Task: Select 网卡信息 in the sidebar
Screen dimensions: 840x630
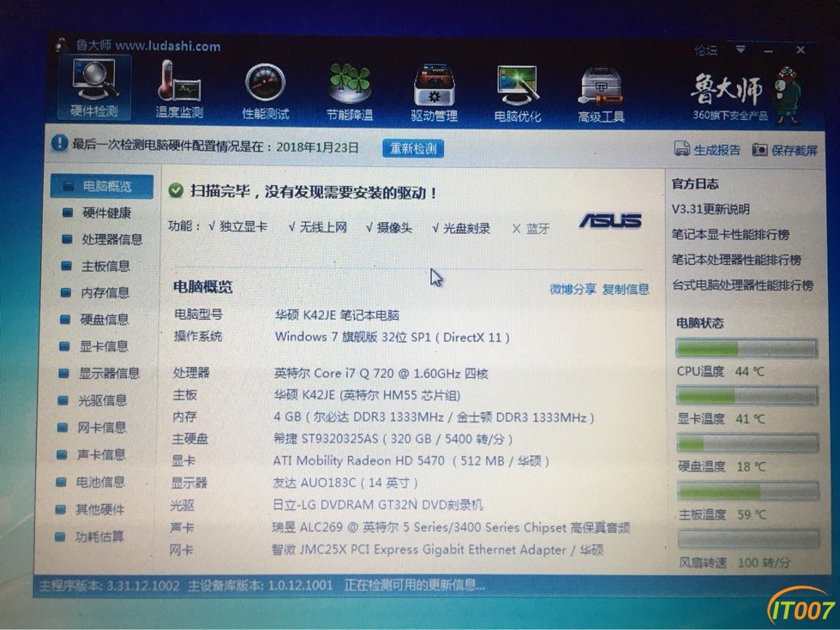Action: [x=102, y=428]
